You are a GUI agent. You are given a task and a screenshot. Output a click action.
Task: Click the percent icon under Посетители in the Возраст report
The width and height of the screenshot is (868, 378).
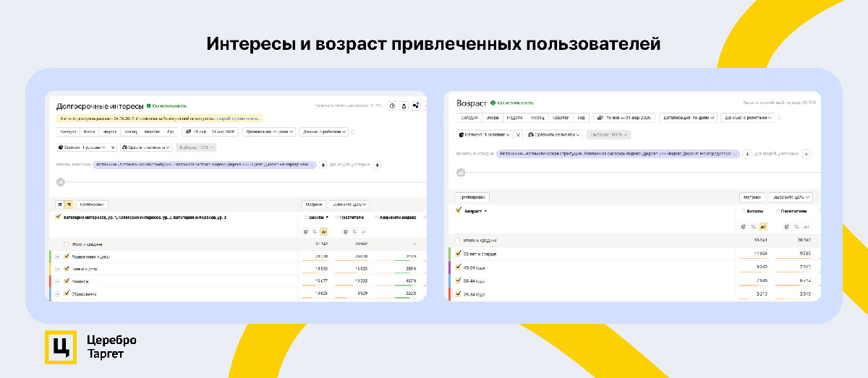point(796,226)
